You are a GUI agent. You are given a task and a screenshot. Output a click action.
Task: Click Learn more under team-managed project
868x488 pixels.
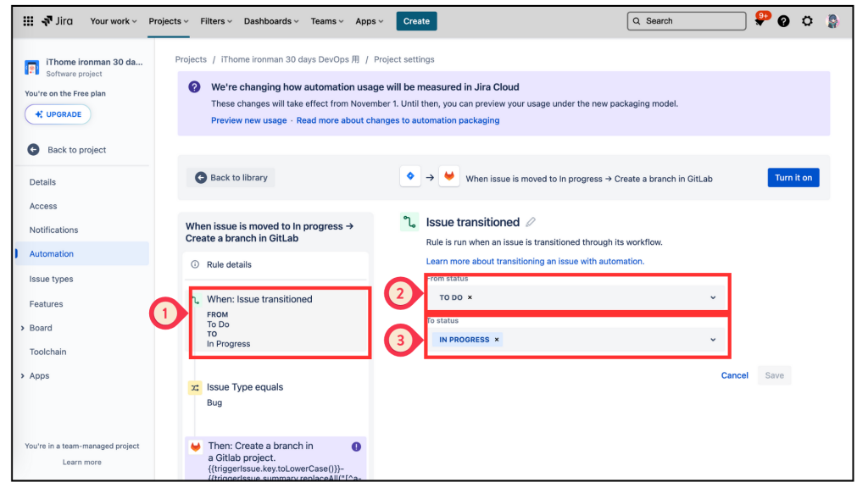[82, 462]
